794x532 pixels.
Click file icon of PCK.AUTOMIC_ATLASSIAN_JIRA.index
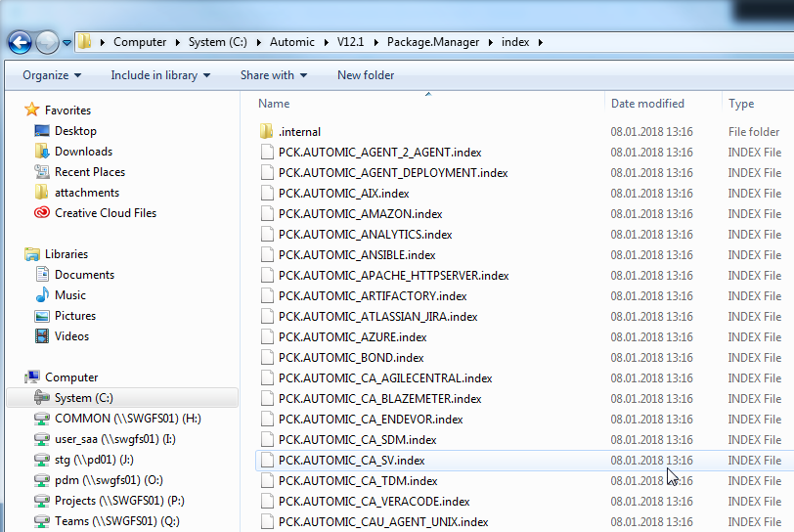(267, 316)
